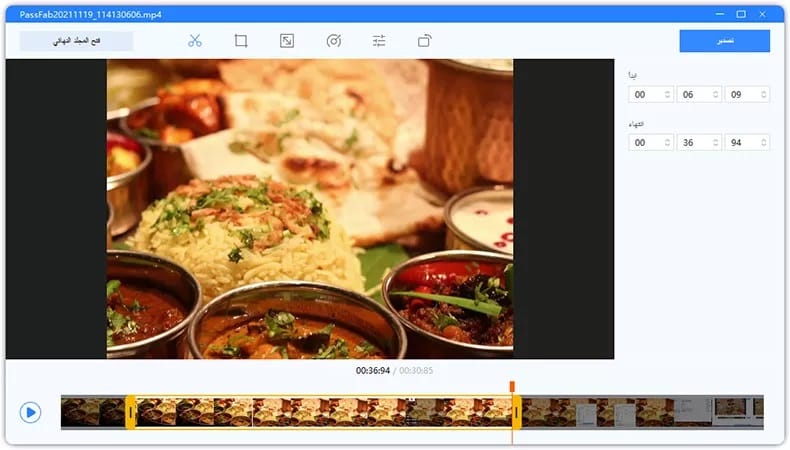This screenshot has width=790, height=450.
Task: Open the speed adjustment tool
Action: point(334,41)
